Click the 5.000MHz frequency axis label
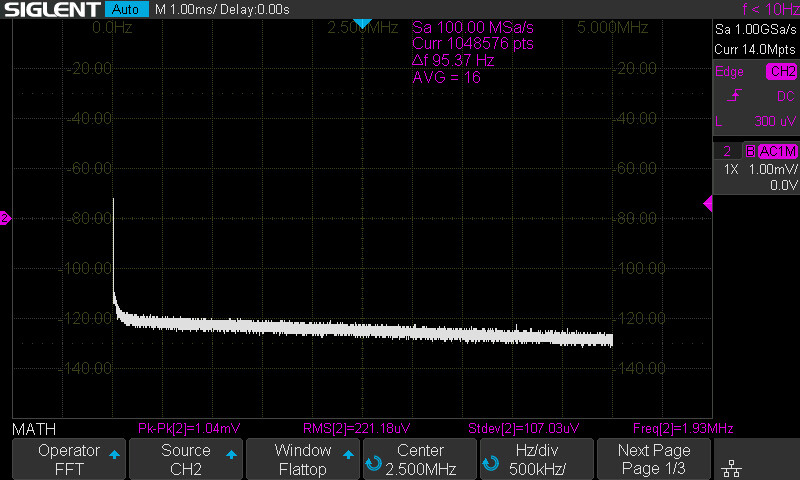The image size is (800, 480). [x=612, y=27]
